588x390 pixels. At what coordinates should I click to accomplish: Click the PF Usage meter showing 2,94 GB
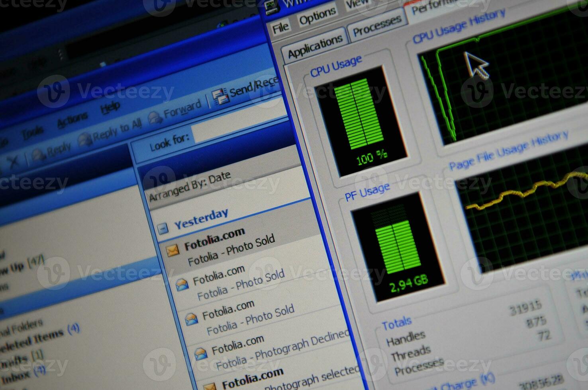pos(398,246)
